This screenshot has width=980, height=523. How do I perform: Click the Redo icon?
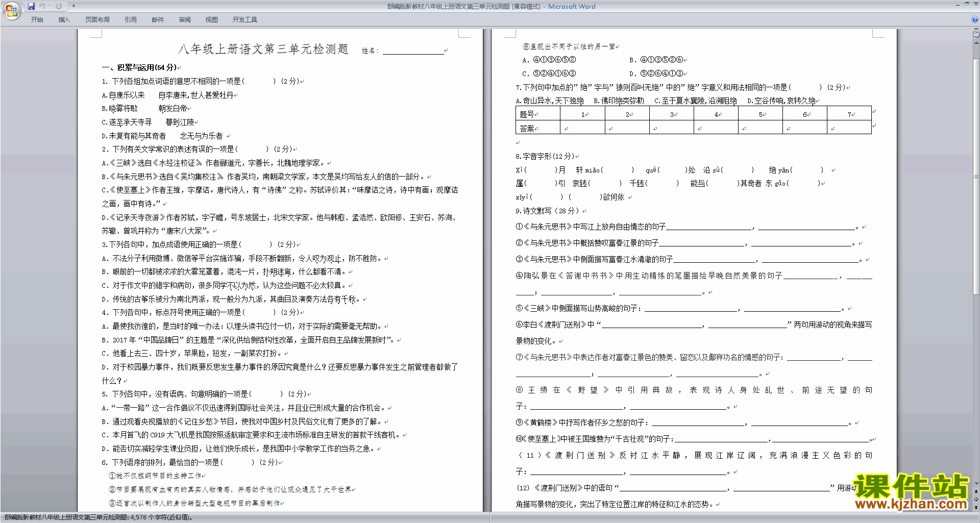(59, 6)
